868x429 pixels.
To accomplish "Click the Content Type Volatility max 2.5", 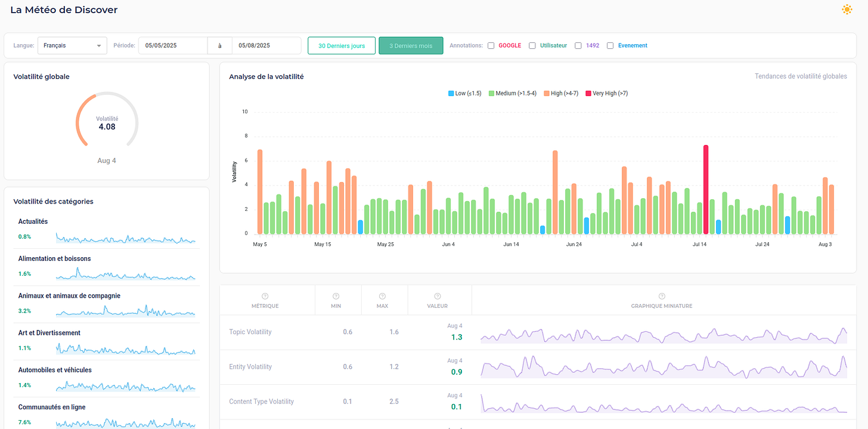I will pyautogui.click(x=394, y=402).
